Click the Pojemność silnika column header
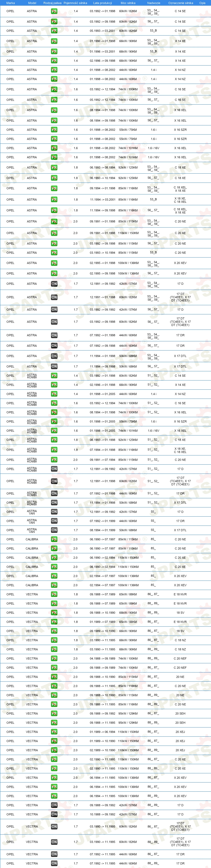 (x=76, y=3)
